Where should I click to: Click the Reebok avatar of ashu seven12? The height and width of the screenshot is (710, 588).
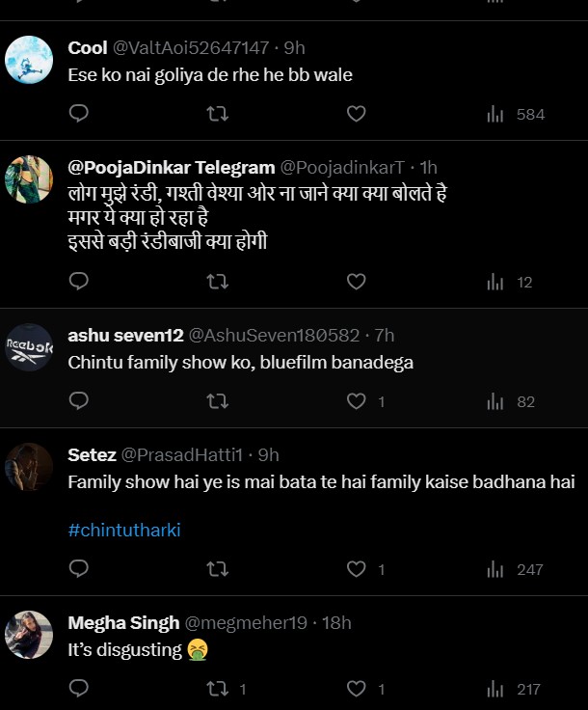[x=29, y=346]
